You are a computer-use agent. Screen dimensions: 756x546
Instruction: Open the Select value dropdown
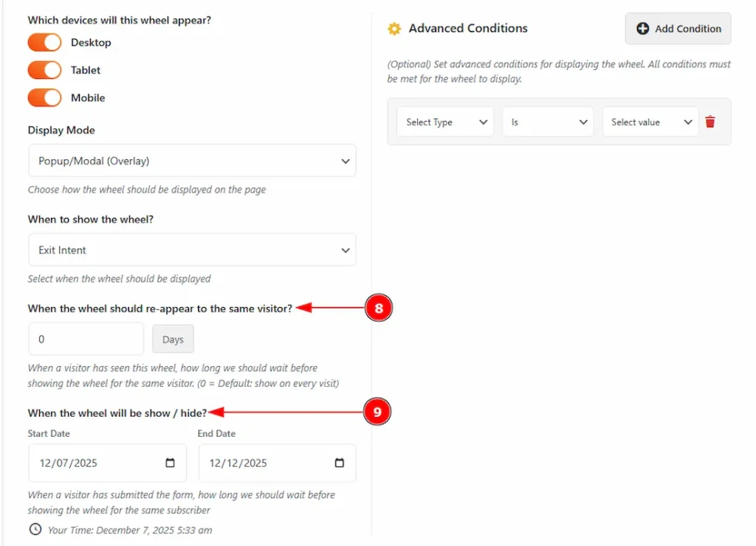[650, 122]
